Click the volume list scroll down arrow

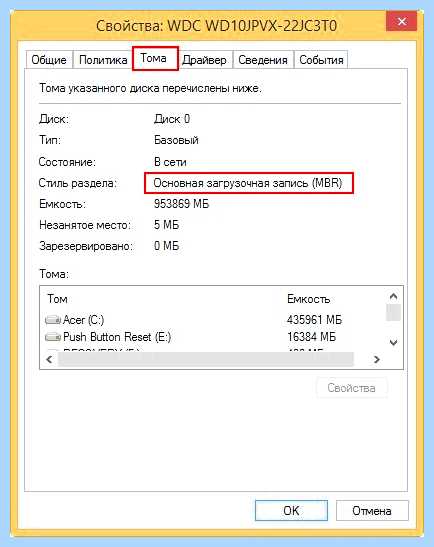393,342
